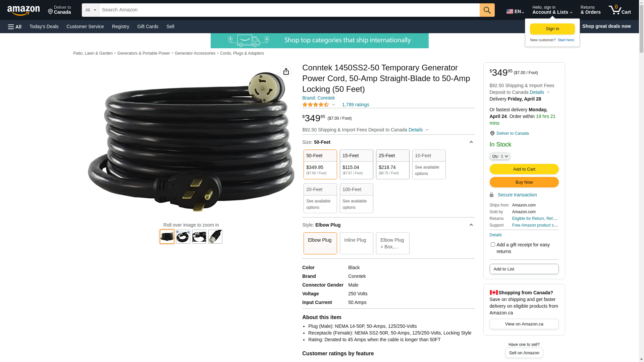Select the second product thumbnail image

[x=183, y=237]
